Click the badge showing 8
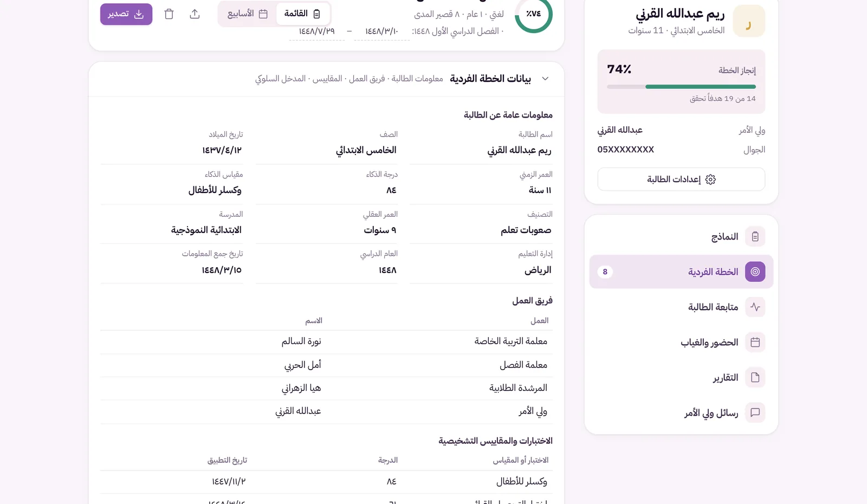867x504 pixels. [x=605, y=272]
